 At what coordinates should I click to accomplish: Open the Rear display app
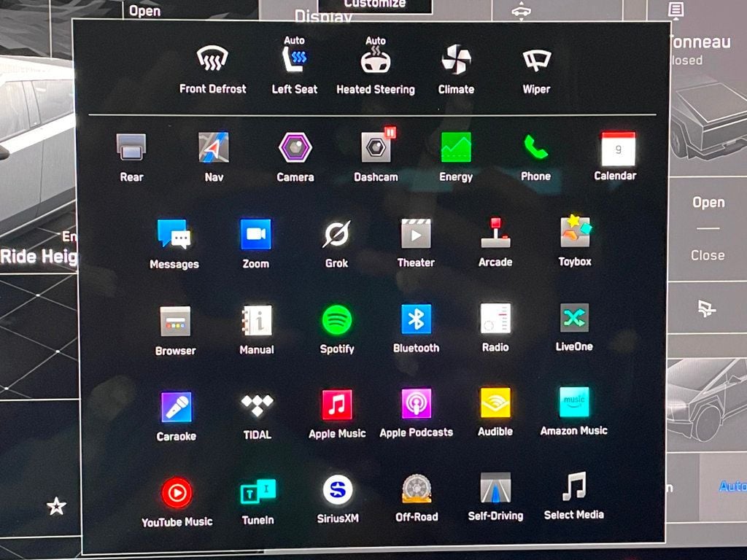click(x=131, y=157)
